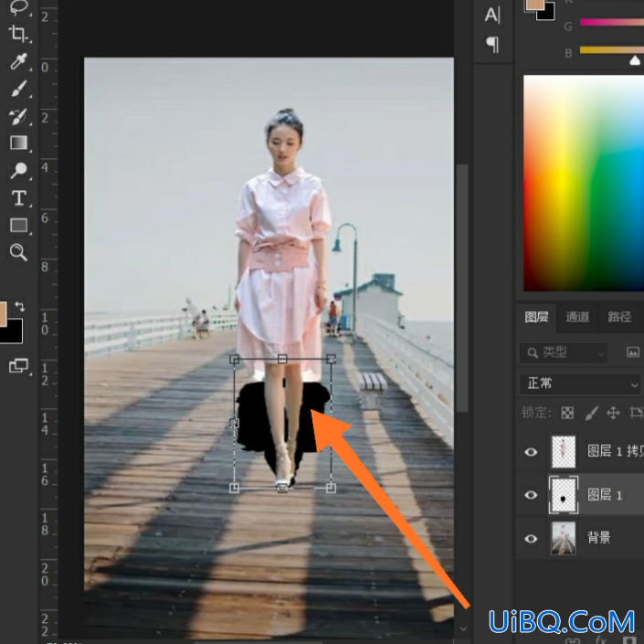Select the Gradient tool

pyautogui.click(x=18, y=143)
